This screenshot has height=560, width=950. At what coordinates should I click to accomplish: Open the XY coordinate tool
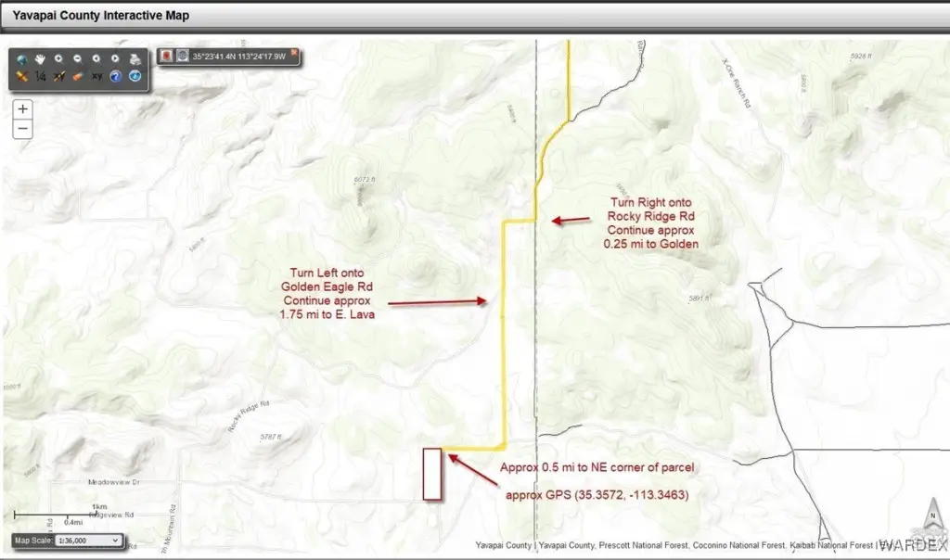97,76
